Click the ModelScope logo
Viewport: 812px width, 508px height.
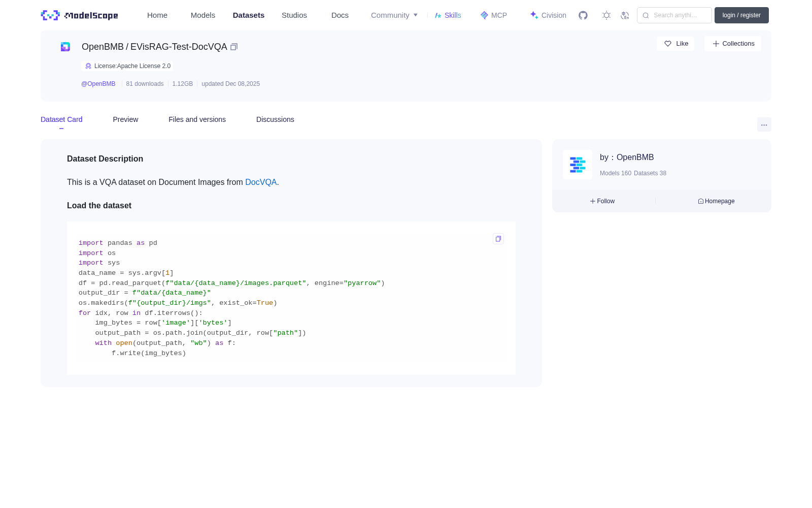coord(80,15)
